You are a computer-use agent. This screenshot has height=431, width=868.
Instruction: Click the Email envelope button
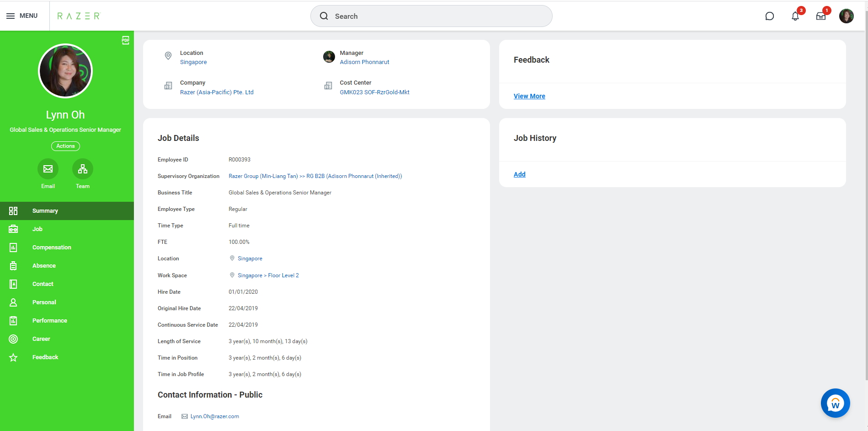coord(48,169)
